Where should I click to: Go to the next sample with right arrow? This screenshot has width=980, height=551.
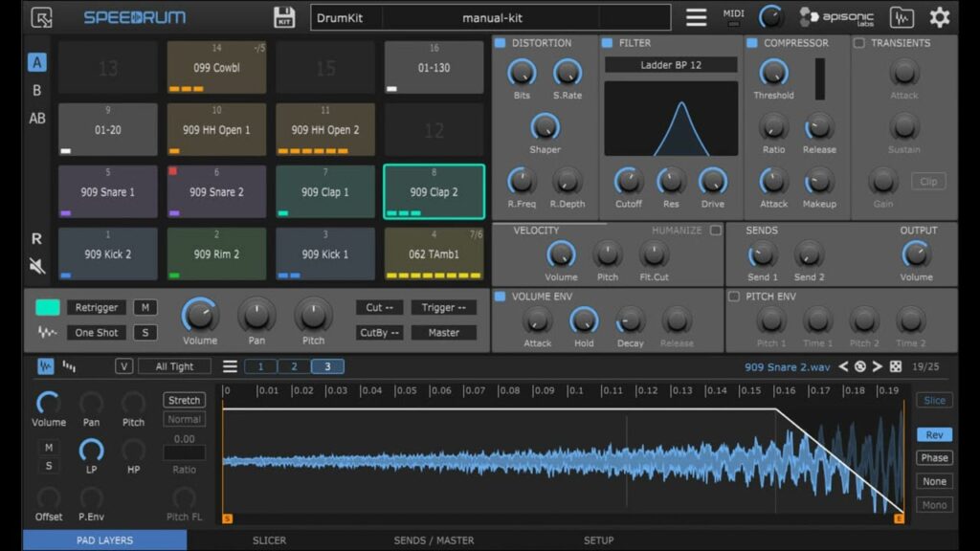click(878, 366)
